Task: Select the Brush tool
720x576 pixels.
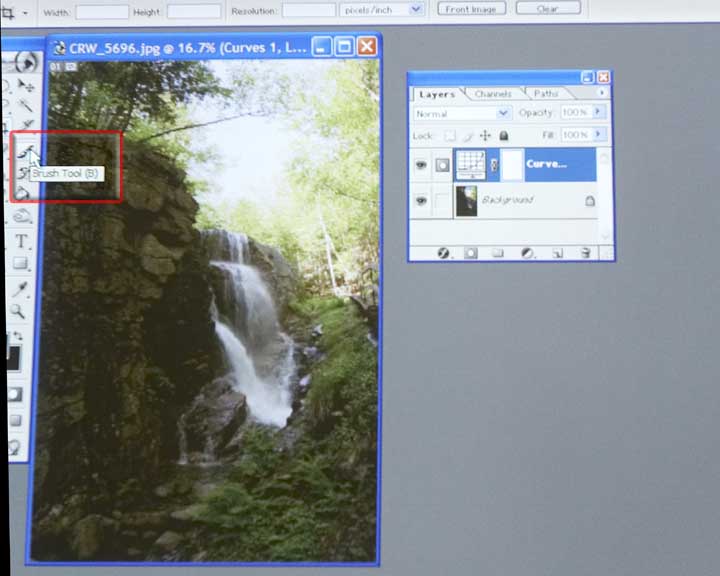Action: pyautogui.click(x=26, y=150)
